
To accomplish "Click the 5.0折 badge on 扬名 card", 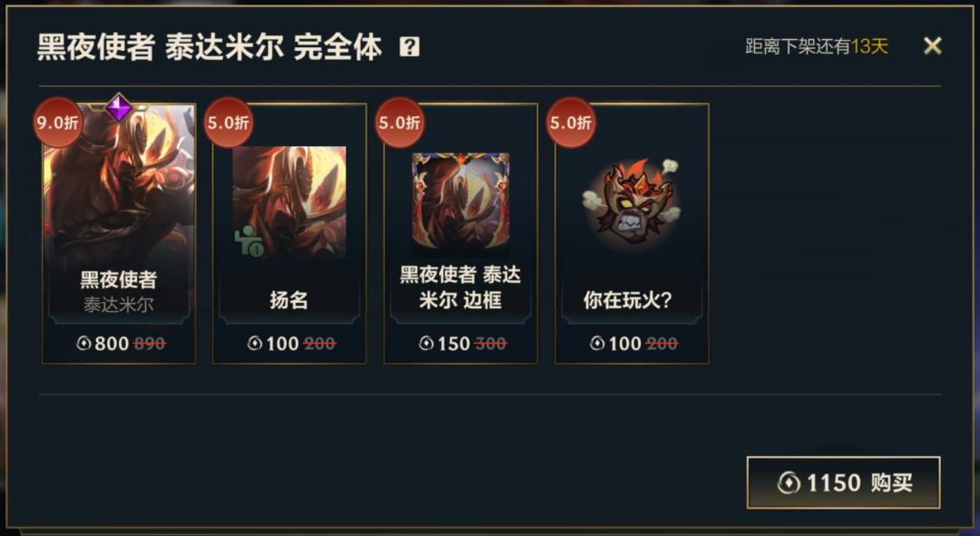I will tap(228, 122).
